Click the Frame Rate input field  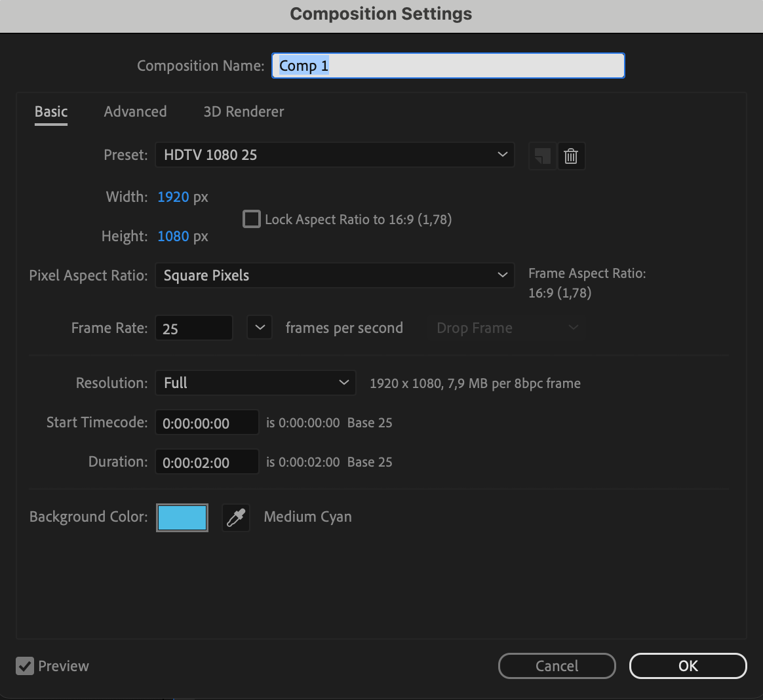click(x=193, y=328)
